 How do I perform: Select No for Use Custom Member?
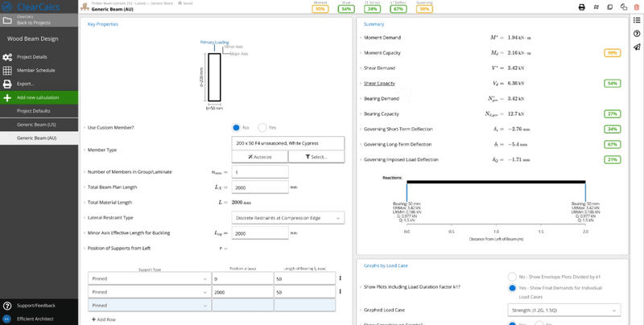tap(237, 127)
